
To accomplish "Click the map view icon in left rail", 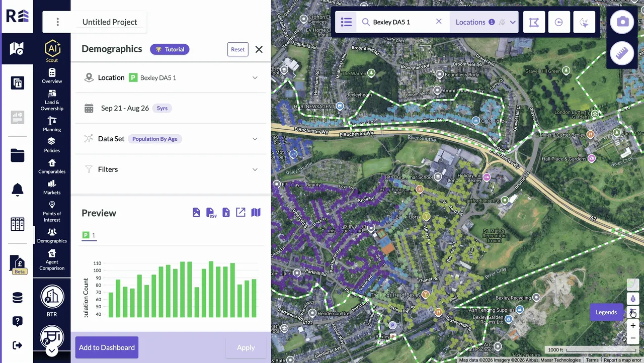I will pos(17,48).
